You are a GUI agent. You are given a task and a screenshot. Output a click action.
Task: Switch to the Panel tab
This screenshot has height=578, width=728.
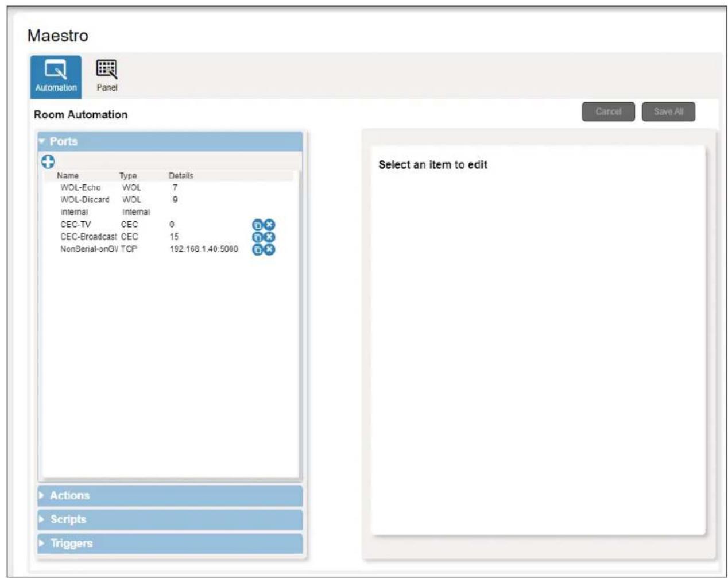pos(107,76)
